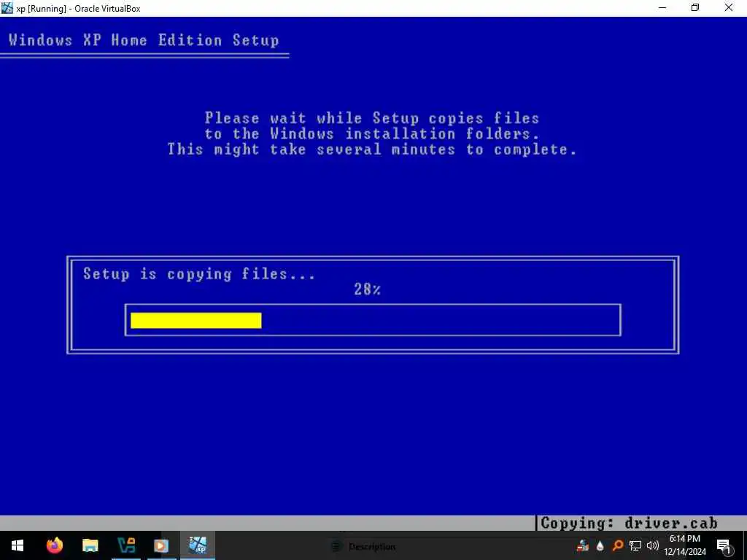Open File Explorer from the taskbar

(90, 545)
